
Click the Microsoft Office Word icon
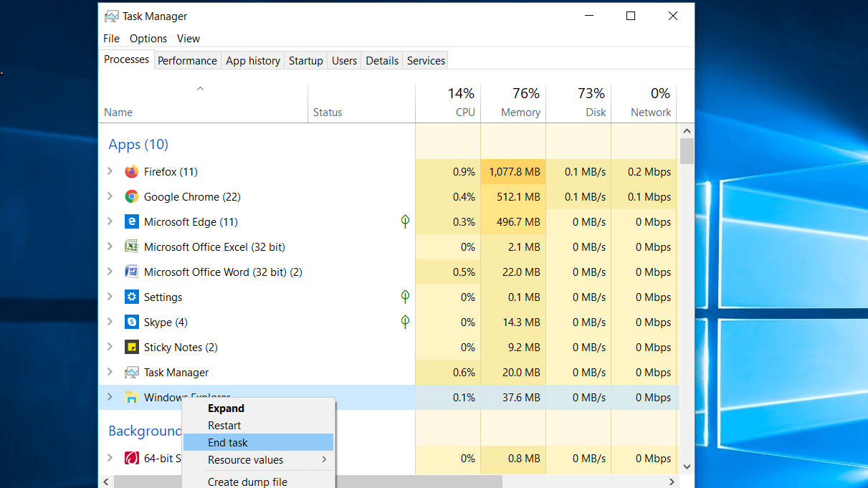pyautogui.click(x=131, y=272)
